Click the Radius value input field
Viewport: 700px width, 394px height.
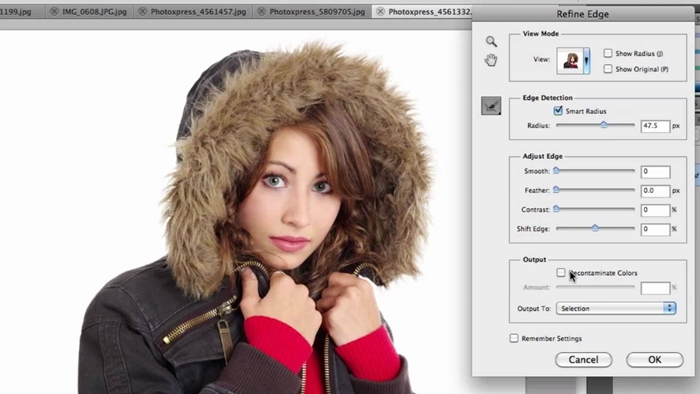[655, 126]
